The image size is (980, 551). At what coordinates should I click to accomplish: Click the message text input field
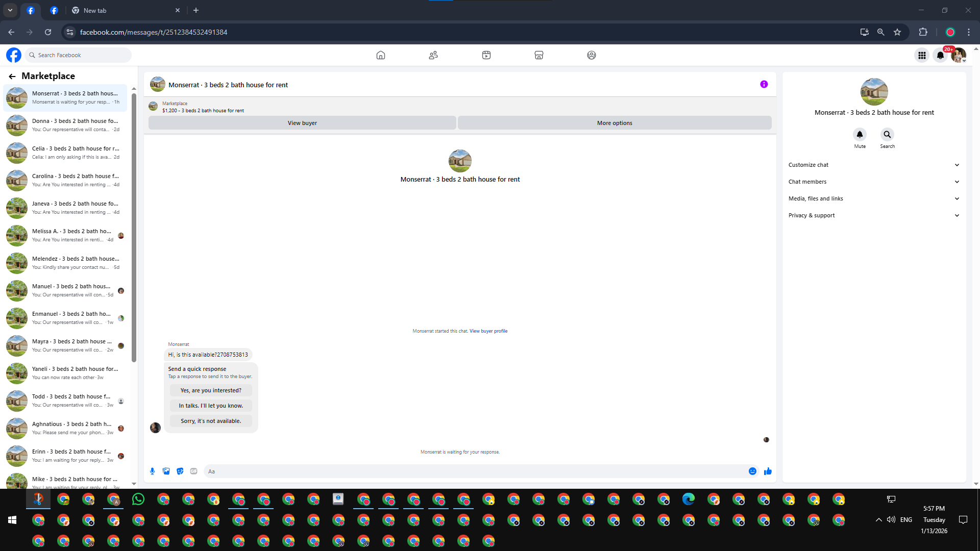click(x=475, y=471)
